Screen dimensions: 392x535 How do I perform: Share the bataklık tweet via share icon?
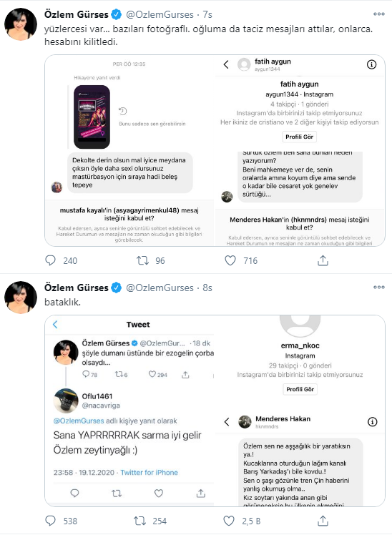pyautogui.click(x=323, y=521)
